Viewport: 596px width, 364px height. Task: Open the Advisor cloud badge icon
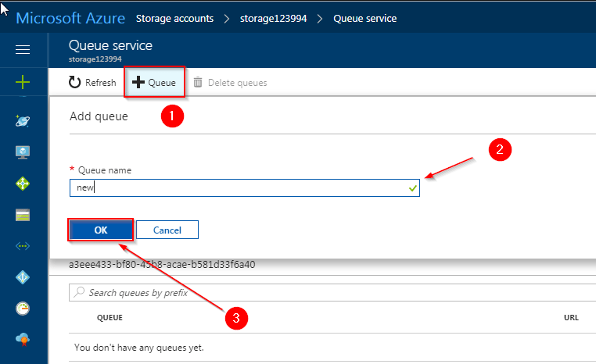point(23,339)
